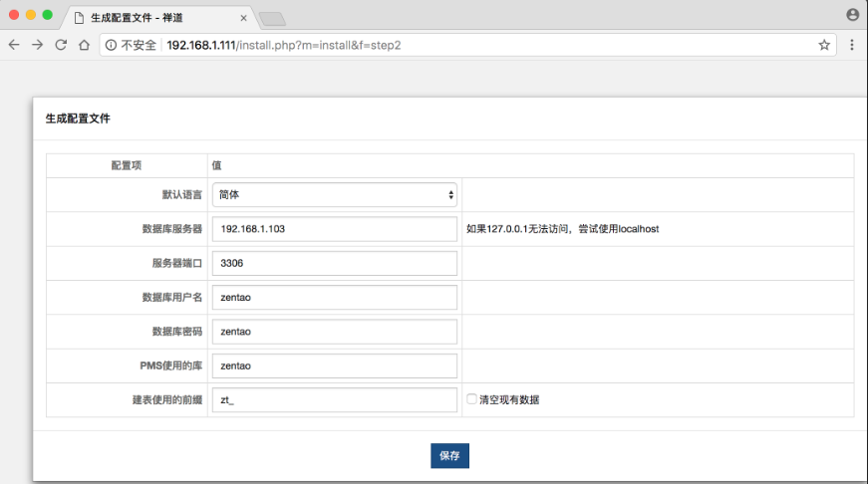The image size is (868, 484).
Task: Click the 数据库服务器 label
Action: tap(172, 229)
